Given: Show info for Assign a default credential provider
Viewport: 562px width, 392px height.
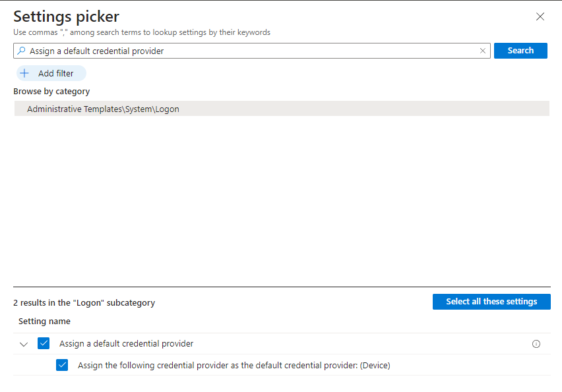Looking at the screenshot, I should click(536, 344).
